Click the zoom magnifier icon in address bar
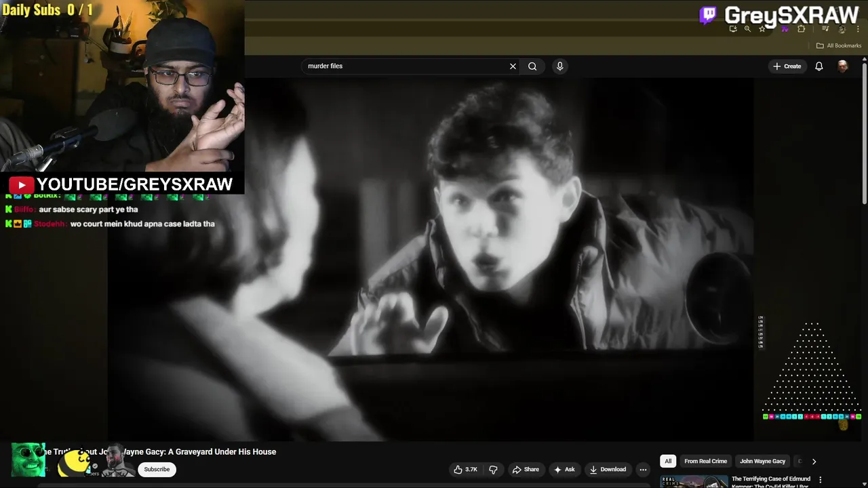The image size is (868, 488). coord(747,28)
